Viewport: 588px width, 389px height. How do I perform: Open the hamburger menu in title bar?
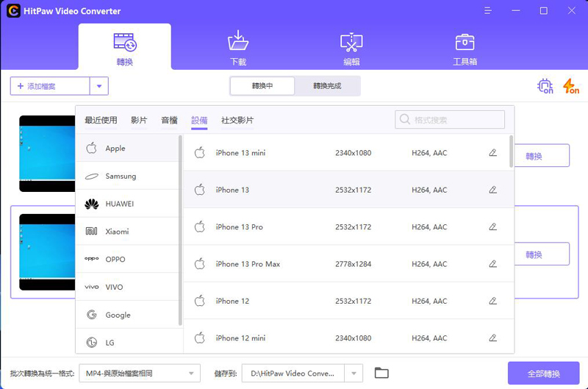487,11
